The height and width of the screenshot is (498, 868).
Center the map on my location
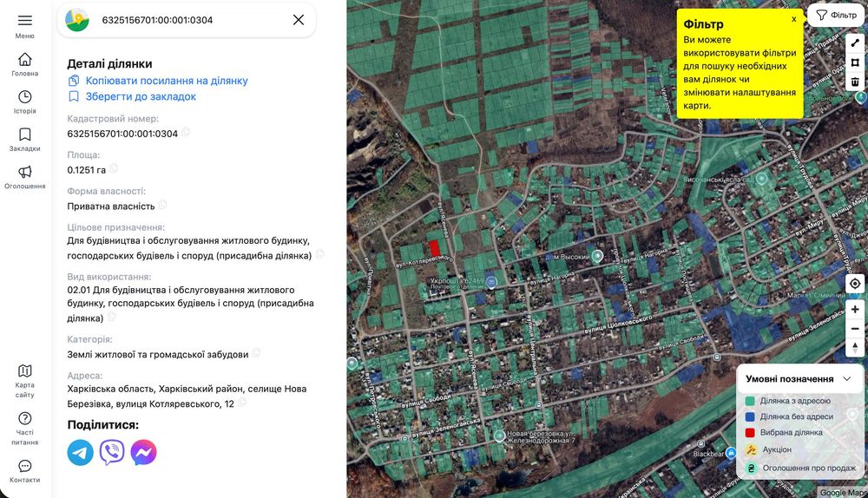pos(855,284)
